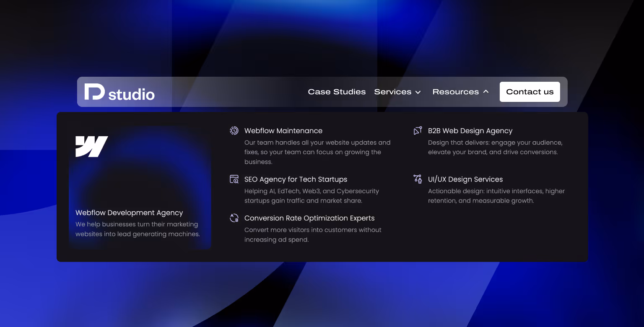Click the white Webflow W logo
The image size is (644, 327).
click(x=92, y=147)
